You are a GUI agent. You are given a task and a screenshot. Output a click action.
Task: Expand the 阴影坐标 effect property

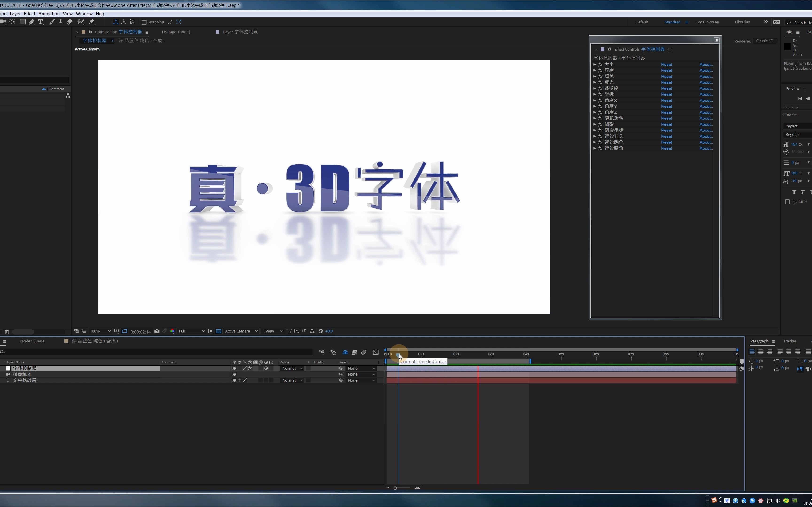coord(595,130)
